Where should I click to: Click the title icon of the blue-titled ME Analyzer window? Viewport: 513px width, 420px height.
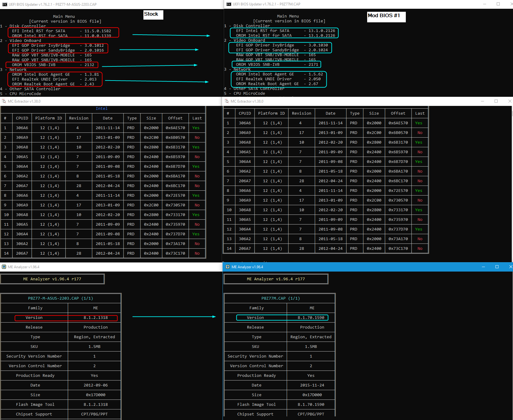point(228,267)
